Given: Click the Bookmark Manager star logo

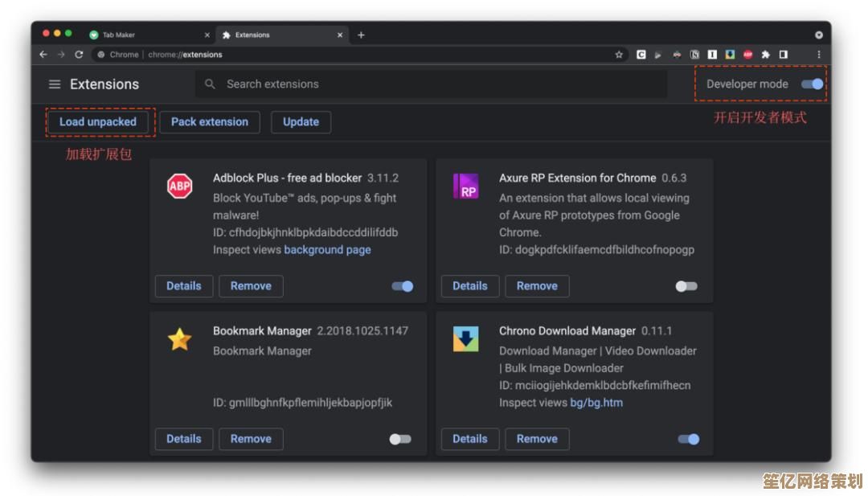Looking at the screenshot, I should coord(180,339).
